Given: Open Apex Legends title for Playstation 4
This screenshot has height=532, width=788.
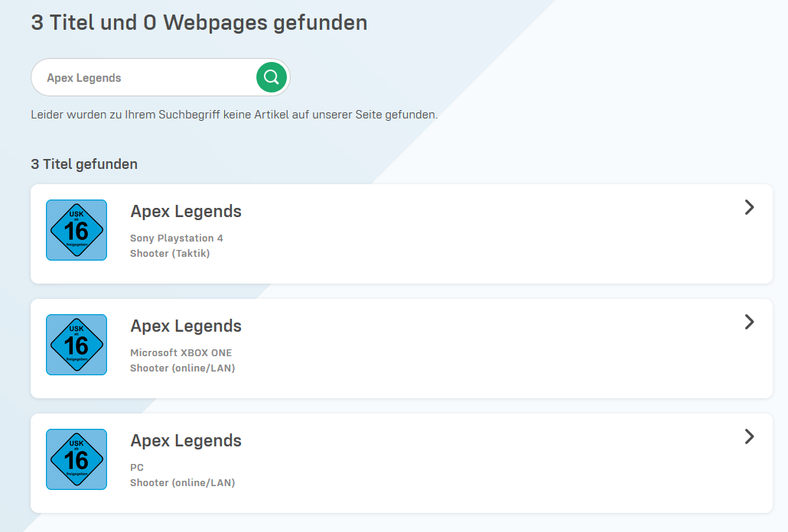Looking at the screenshot, I should click(x=186, y=212).
